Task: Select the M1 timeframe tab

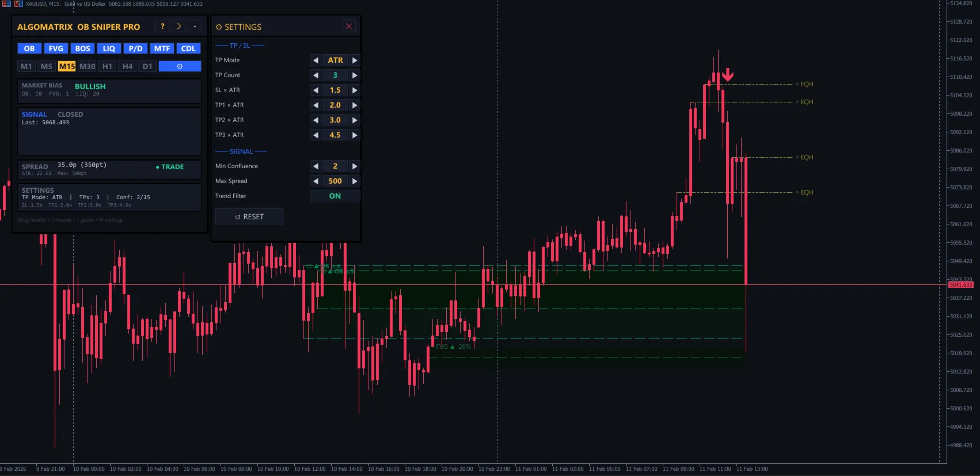Action: (x=26, y=66)
